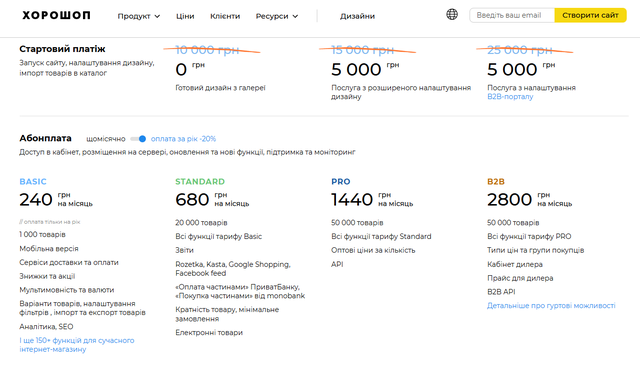This screenshot has height=365, width=640.
Task: Click the Створити сайт button
Action: 590,15
